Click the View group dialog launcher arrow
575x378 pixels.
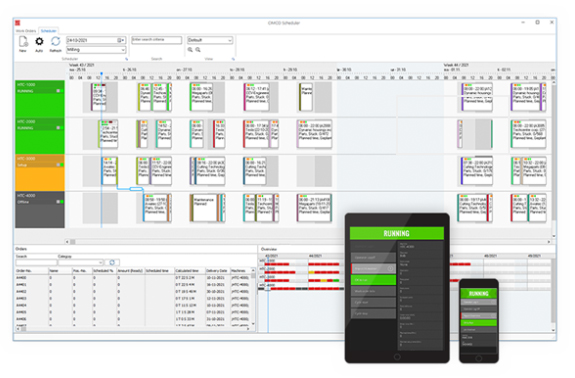click(233, 59)
